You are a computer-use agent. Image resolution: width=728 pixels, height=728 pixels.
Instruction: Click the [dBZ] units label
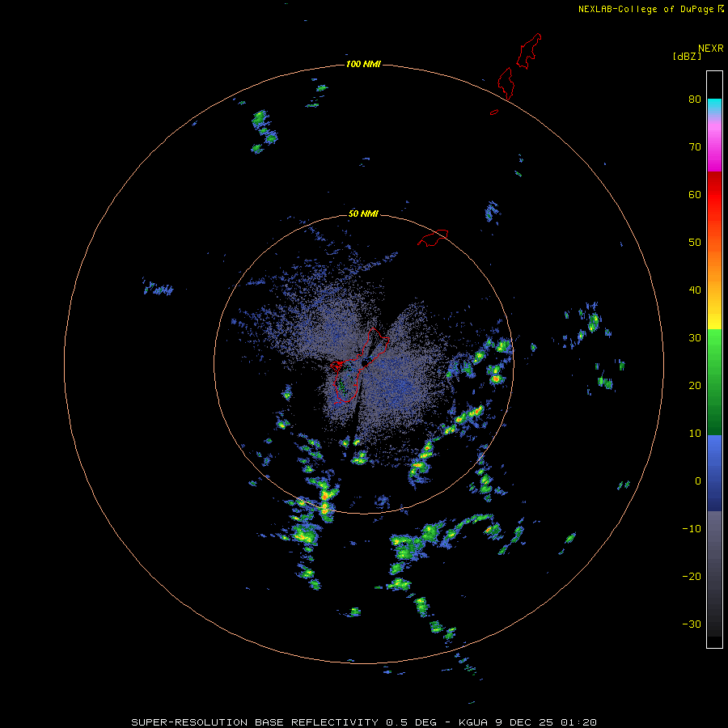687,57
